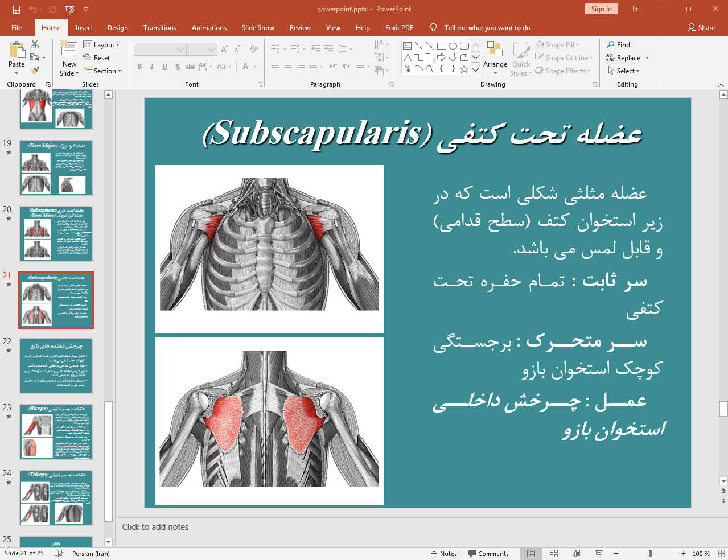The image size is (728, 560).
Task: Open Comments pane from status bar
Action: click(x=488, y=554)
